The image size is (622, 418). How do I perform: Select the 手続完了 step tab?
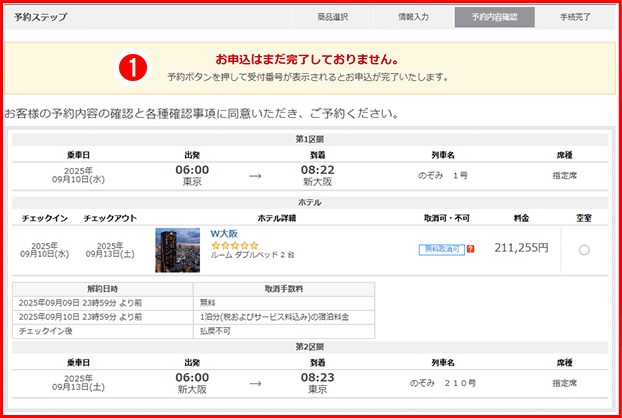point(575,17)
